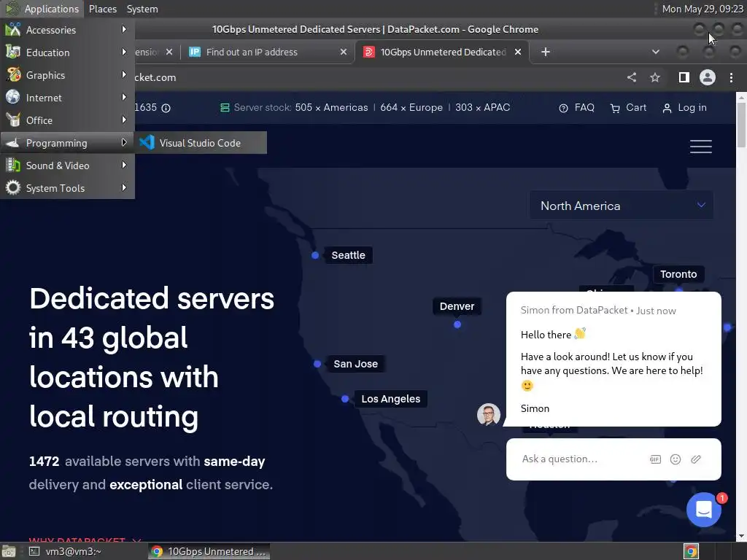Open a new Chrome tab with plus button
Screen dimensions: 747x560
[x=546, y=52]
